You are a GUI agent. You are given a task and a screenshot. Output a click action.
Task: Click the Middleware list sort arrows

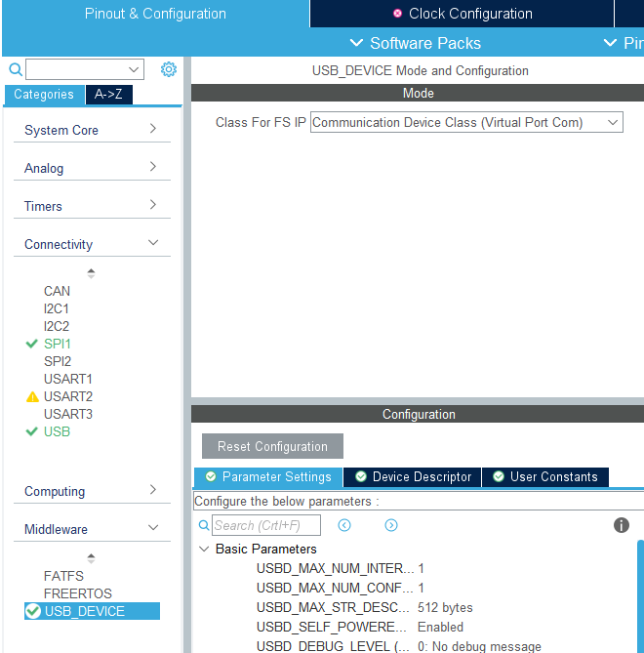(91, 558)
